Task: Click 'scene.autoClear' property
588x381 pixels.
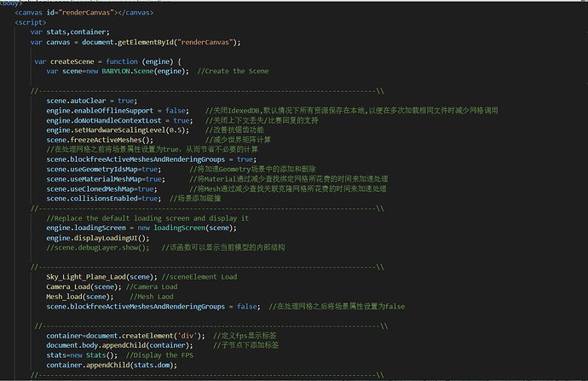Action: tap(76, 101)
